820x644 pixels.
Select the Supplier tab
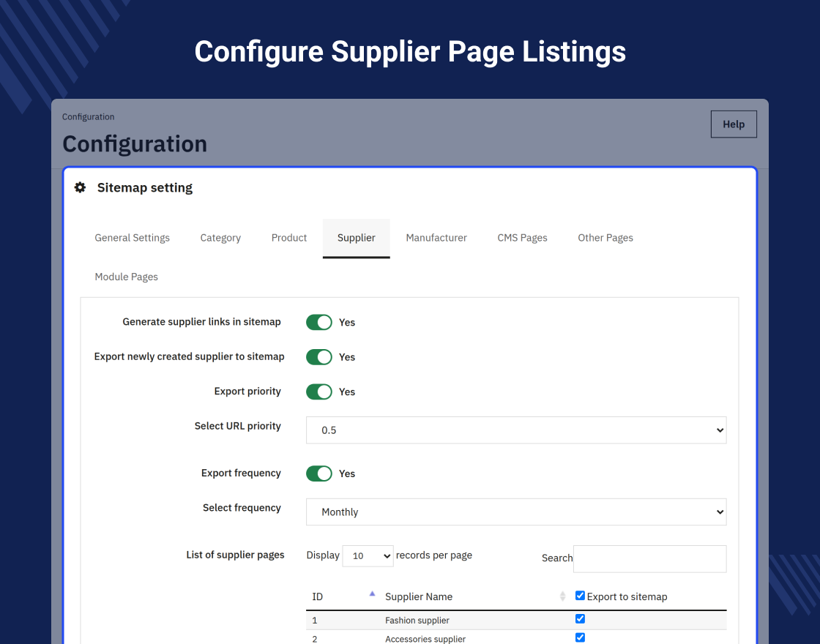pos(356,238)
